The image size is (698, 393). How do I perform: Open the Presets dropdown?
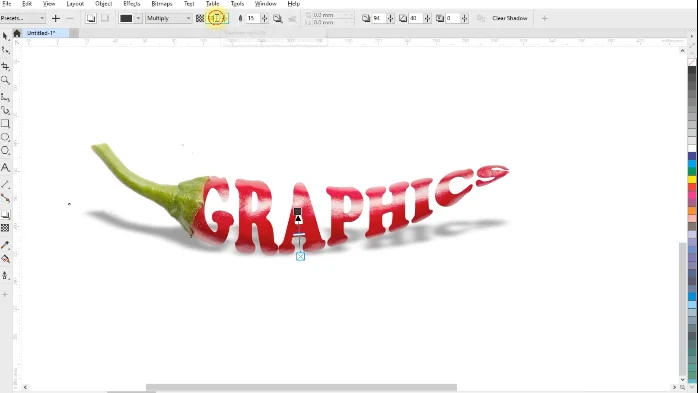pos(23,18)
